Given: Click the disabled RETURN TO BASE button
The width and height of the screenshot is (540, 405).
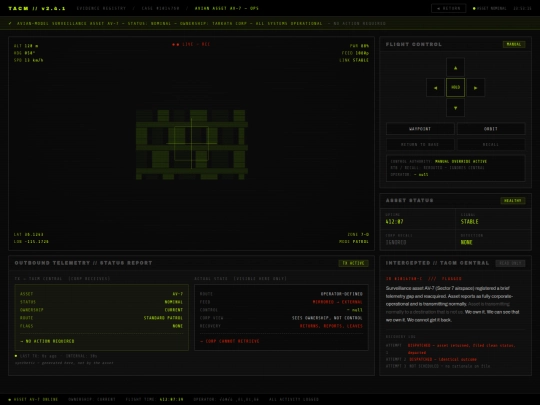Looking at the screenshot, I should pyautogui.click(x=420, y=145).
